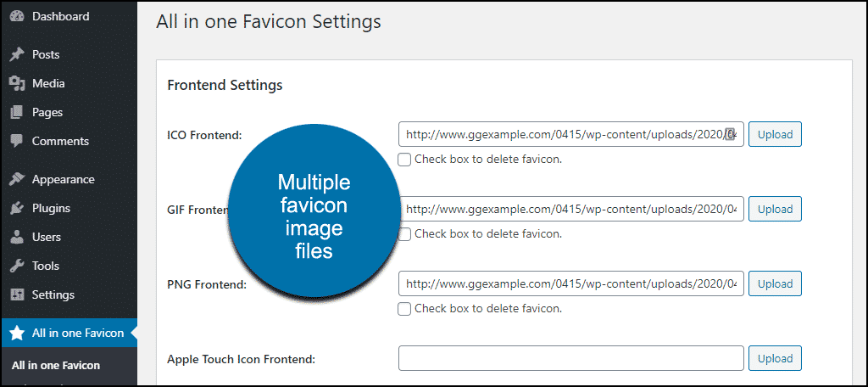Click the Posts pushpin icon

click(17, 55)
